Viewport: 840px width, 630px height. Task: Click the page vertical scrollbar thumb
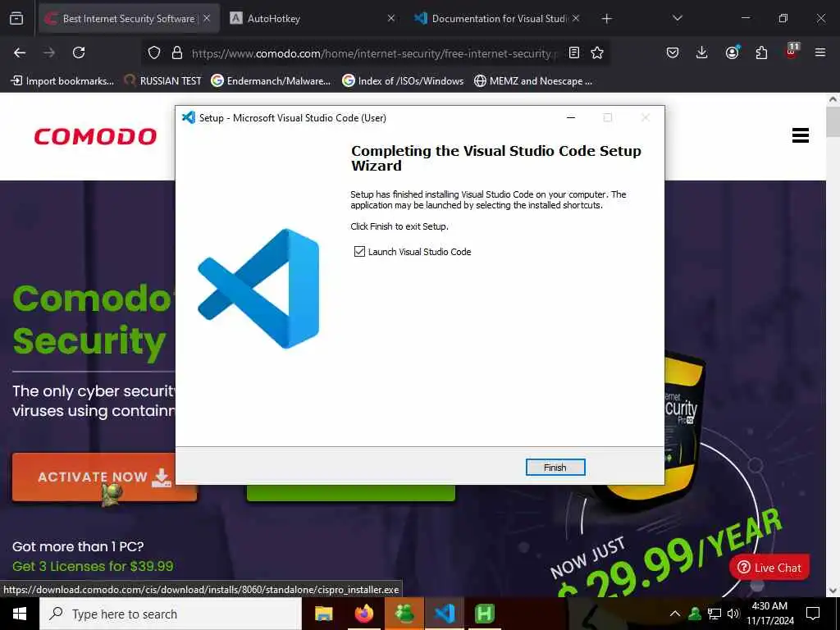click(833, 121)
